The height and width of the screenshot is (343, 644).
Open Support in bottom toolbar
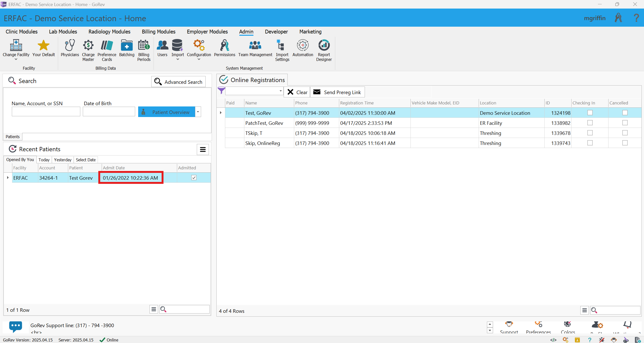[x=509, y=327]
